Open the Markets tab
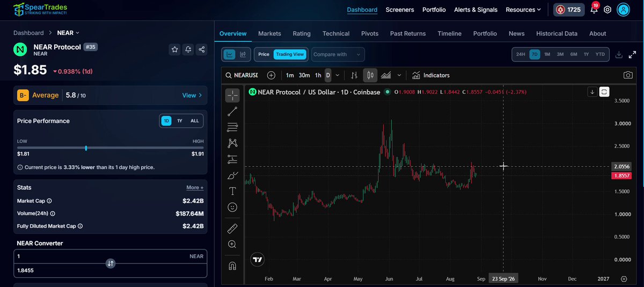644x287 pixels. tap(269, 33)
